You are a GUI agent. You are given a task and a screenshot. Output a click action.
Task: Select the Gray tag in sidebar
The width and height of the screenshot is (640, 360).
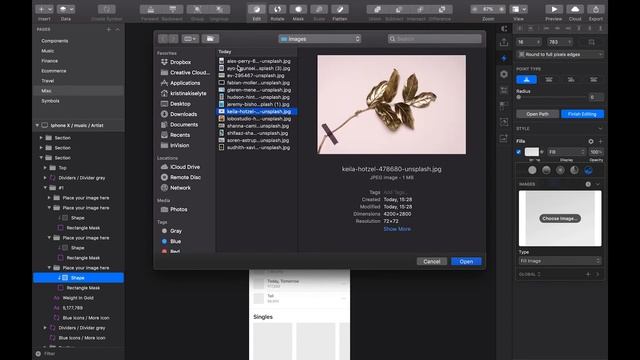[x=176, y=231]
